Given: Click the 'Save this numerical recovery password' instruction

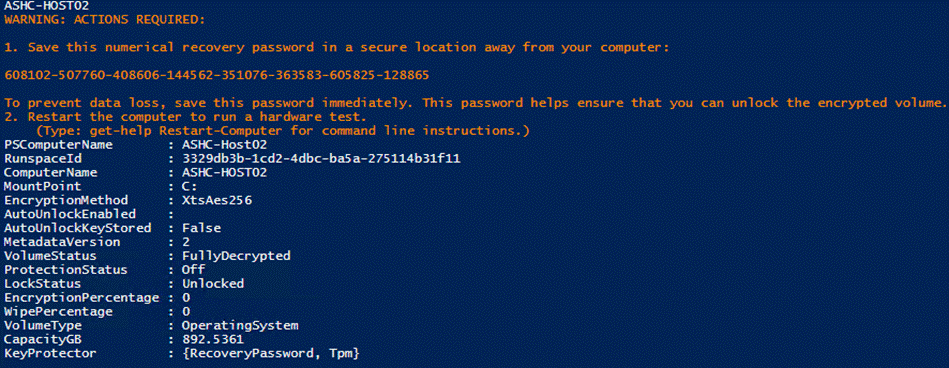Looking at the screenshot, I should tap(337, 47).
